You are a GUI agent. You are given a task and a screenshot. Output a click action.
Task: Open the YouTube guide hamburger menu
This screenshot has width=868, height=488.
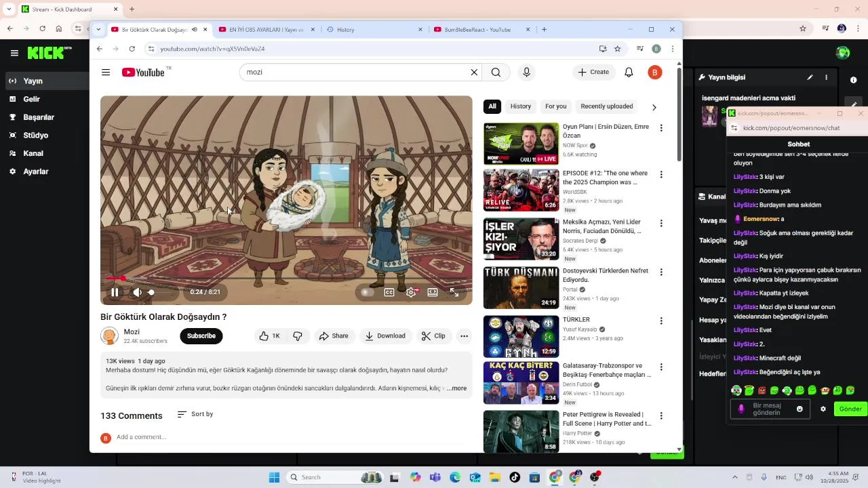click(106, 73)
